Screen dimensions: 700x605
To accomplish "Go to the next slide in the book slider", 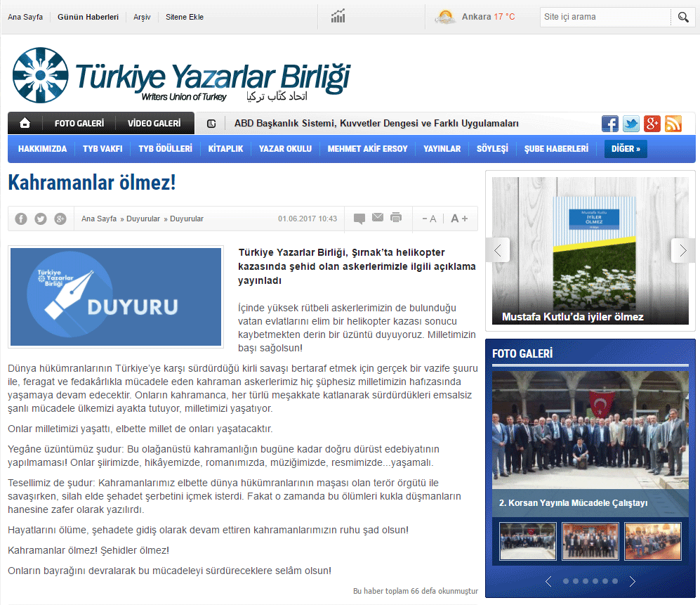I will (683, 251).
